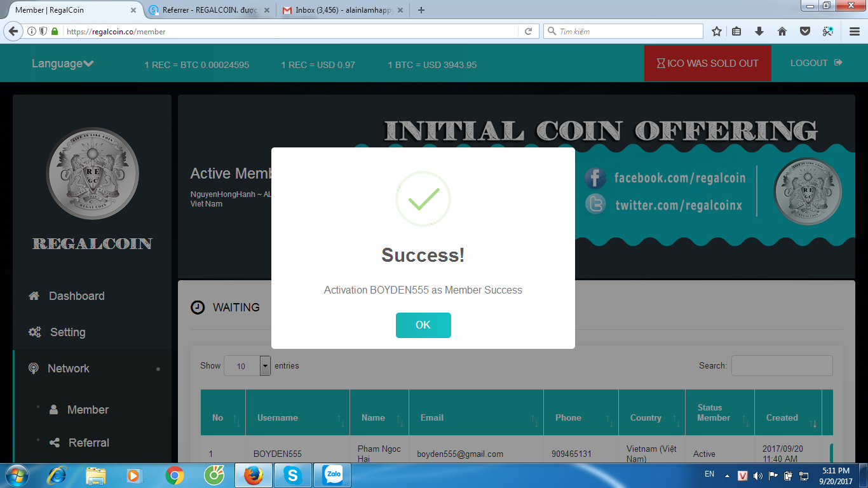
Task: Reload the current page
Action: [528, 31]
